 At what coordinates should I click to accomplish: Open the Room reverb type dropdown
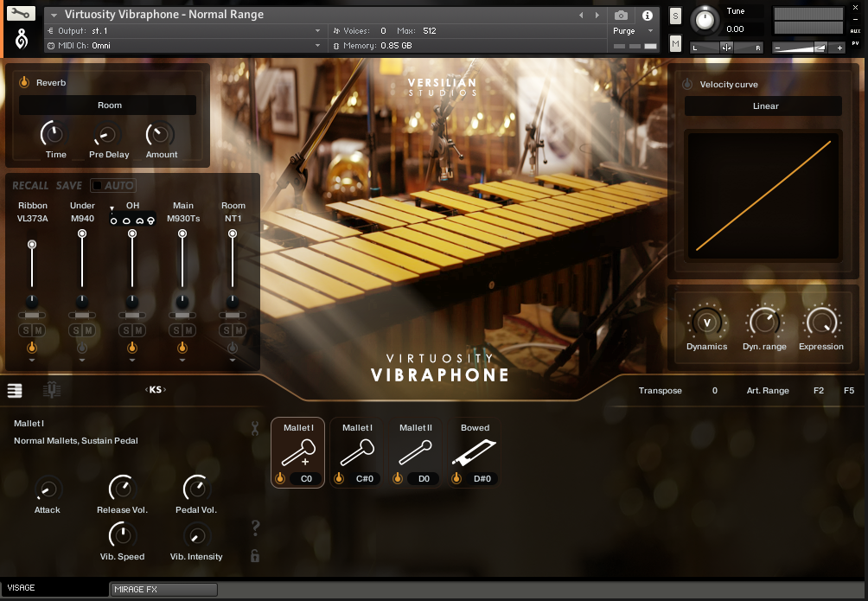(107, 105)
